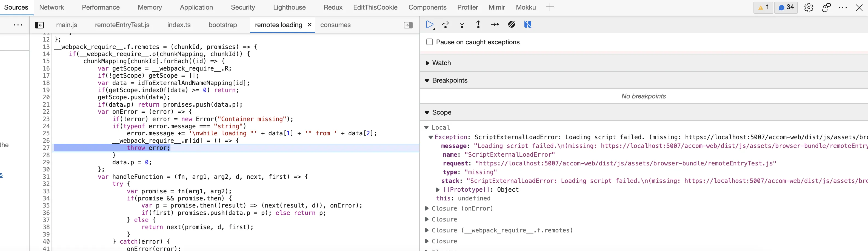Close the remotes loading file tab
Viewport: 868px width, 251px height.
click(309, 25)
